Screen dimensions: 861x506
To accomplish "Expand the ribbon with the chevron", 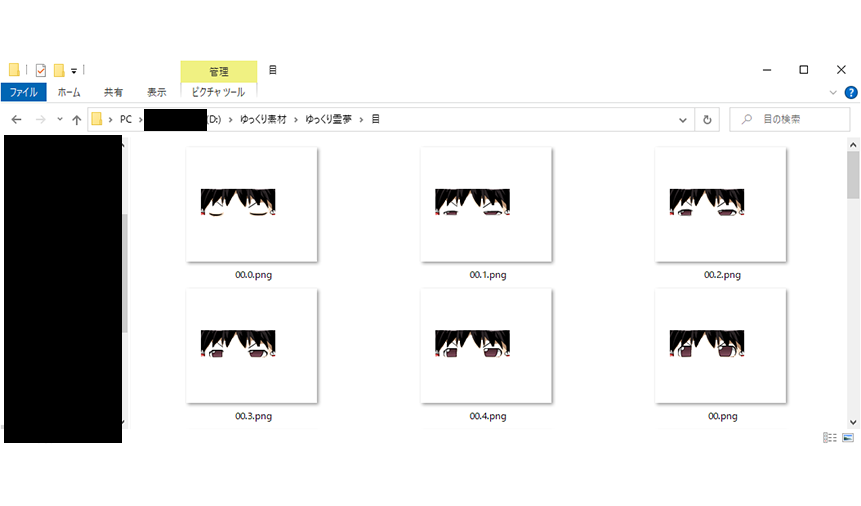I will tap(833, 93).
